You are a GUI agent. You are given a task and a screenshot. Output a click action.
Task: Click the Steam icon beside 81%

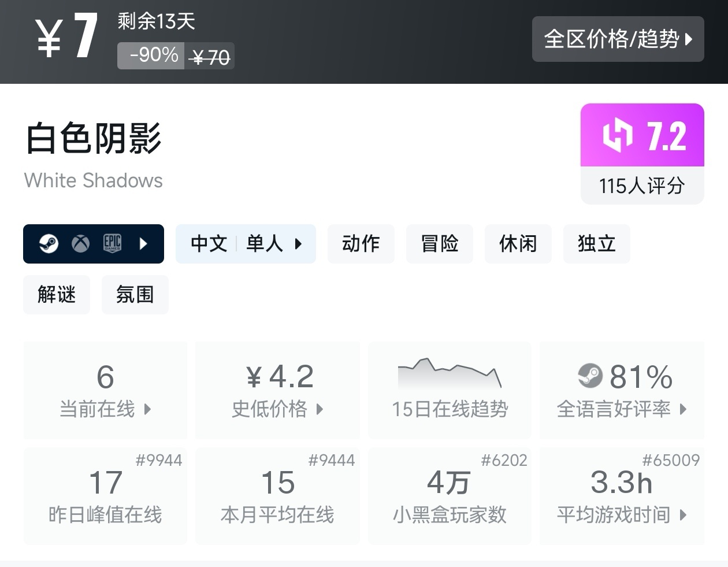pyautogui.click(x=590, y=376)
